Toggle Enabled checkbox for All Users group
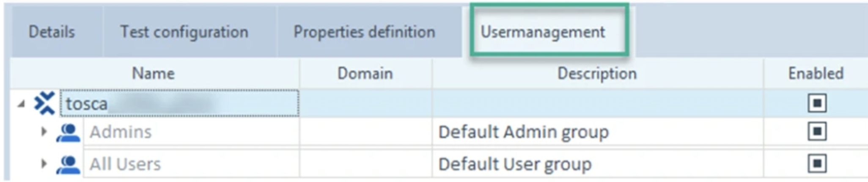868x182 pixels. click(x=817, y=164)
